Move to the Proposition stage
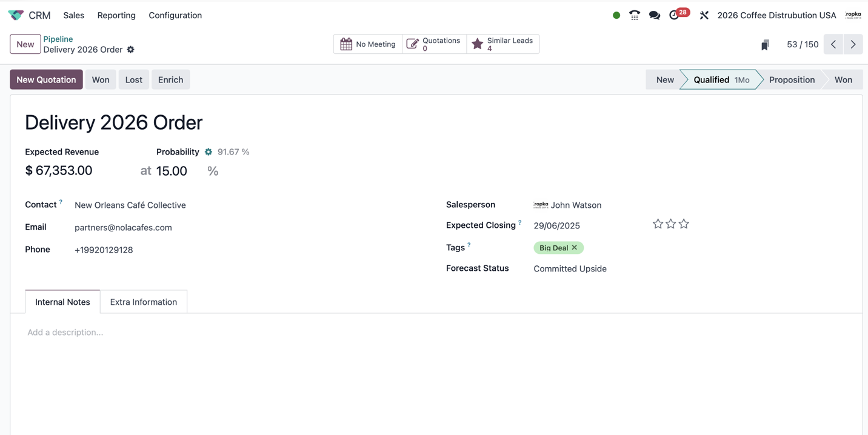The height and width of the screenshot is (435, 868). click(x=792, y=79)
